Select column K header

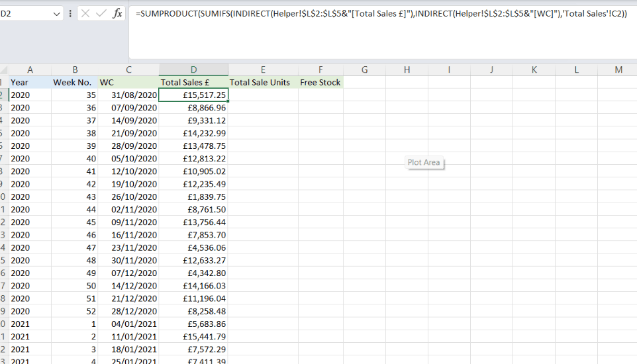(534, 69)
